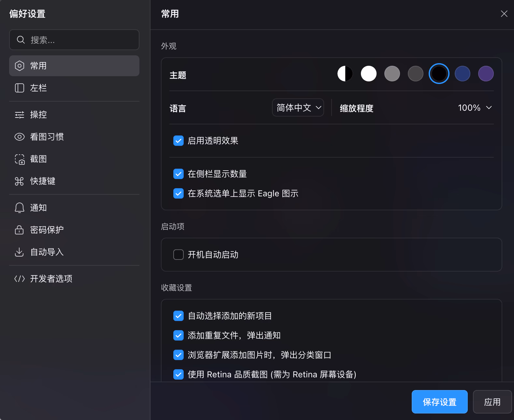Choose the purple theme color swatch
514x420 pixels.
(486, 74)
